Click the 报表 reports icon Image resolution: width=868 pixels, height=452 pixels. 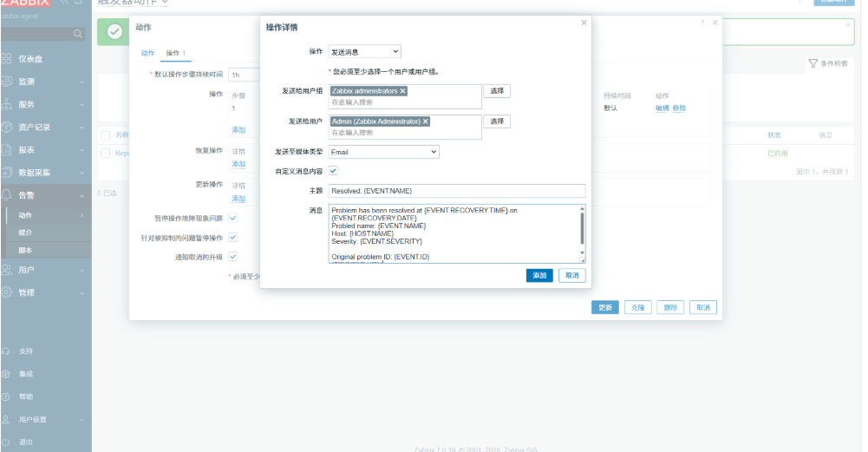pyautogui.click(x=7, y=149)
